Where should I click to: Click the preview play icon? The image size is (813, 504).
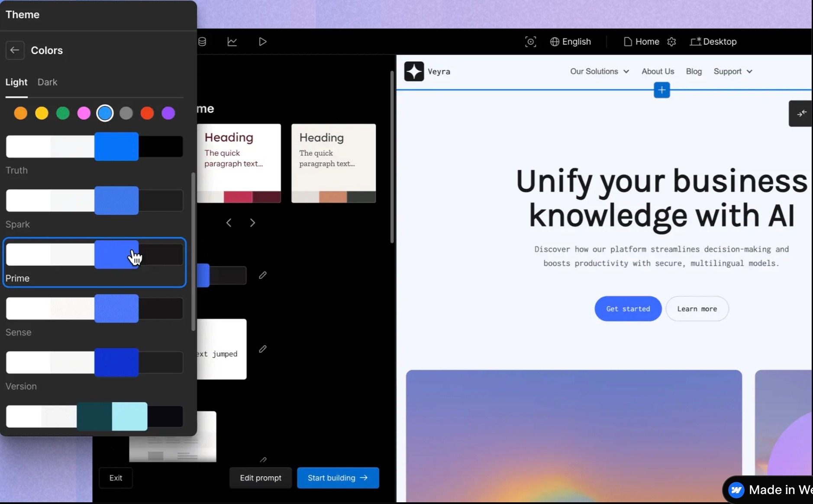coord(262,42)
